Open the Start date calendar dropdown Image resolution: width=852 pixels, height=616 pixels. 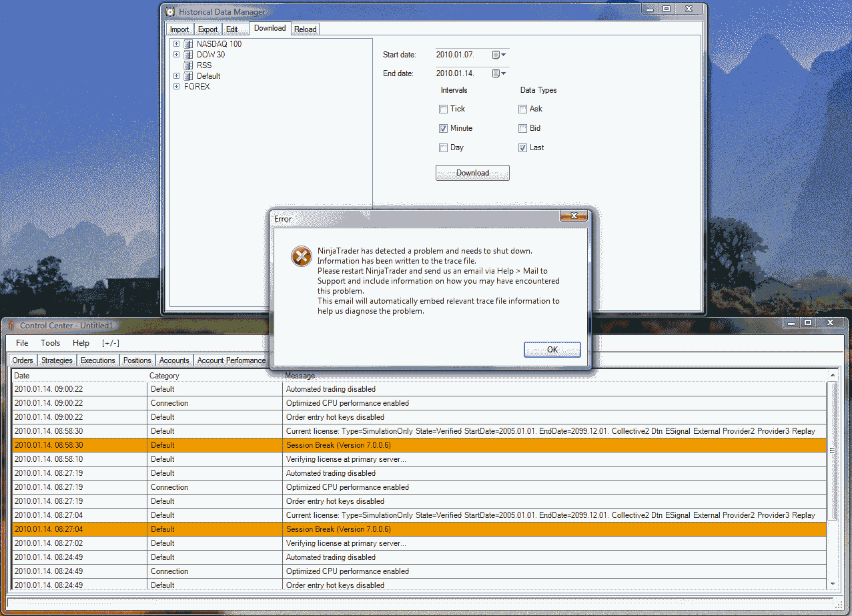(x=499, y=55)
